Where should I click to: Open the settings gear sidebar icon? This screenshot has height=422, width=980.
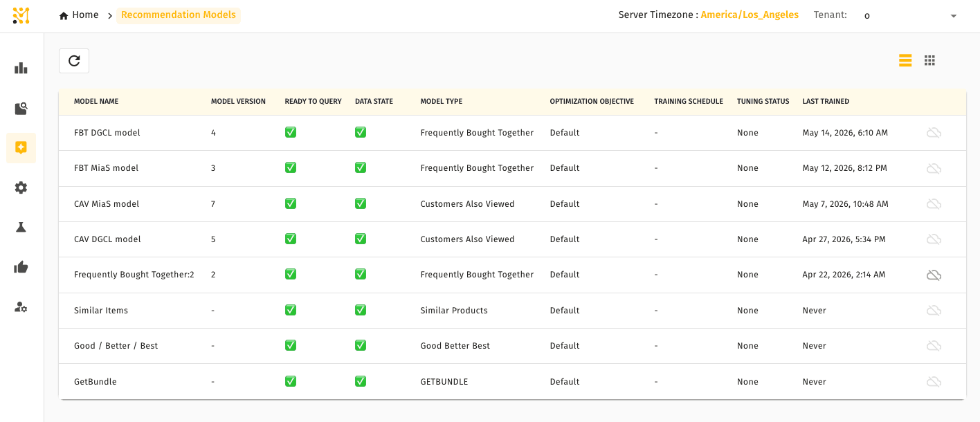(21, 187)
